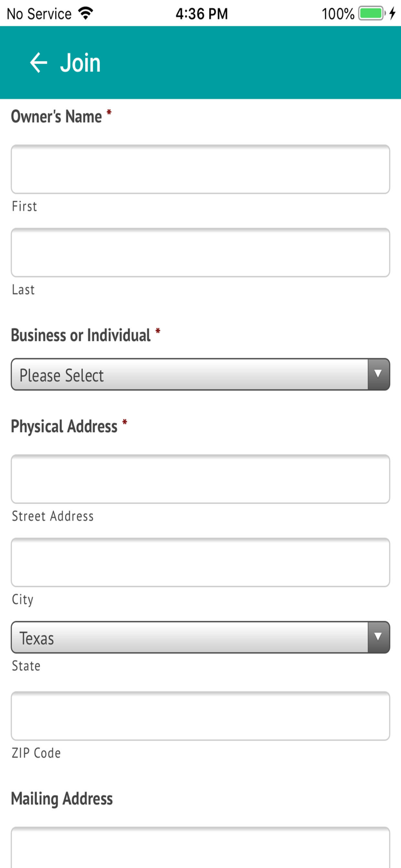This screenshot has width=401, height=868.
Task: Click the State dropdown arrow
Action: 378,637
